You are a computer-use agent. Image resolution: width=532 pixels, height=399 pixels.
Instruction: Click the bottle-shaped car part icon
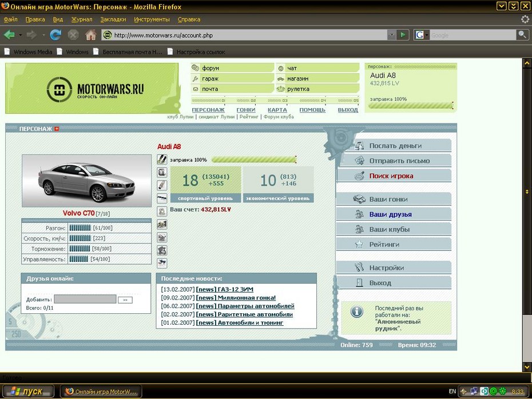tap(162, 185)
